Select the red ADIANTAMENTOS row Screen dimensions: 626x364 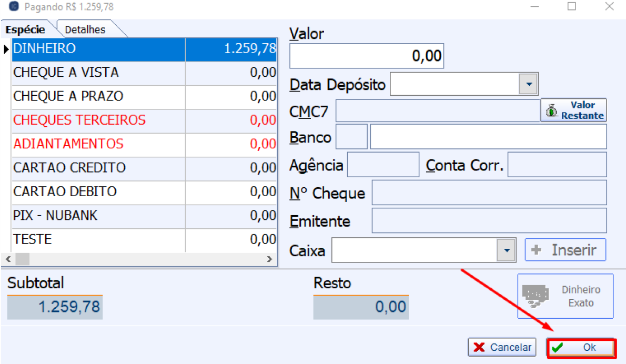pyautogui.click(x=98, y=144)
